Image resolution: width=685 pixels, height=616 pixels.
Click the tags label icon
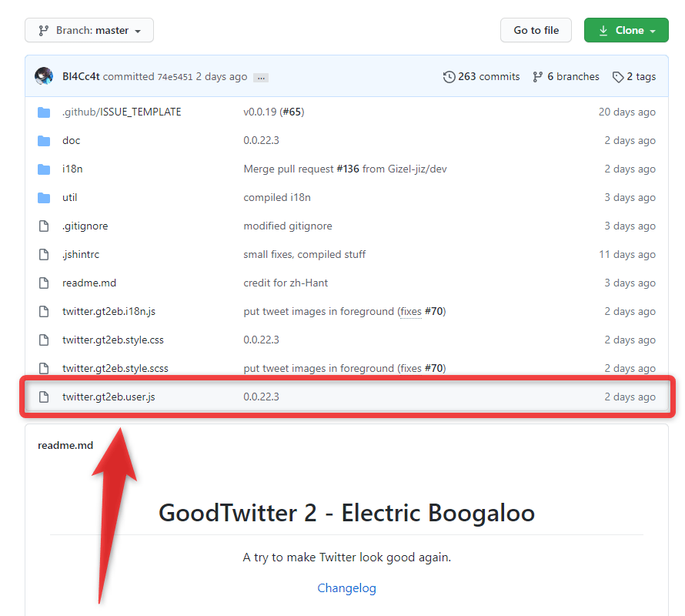click(618, 77)
